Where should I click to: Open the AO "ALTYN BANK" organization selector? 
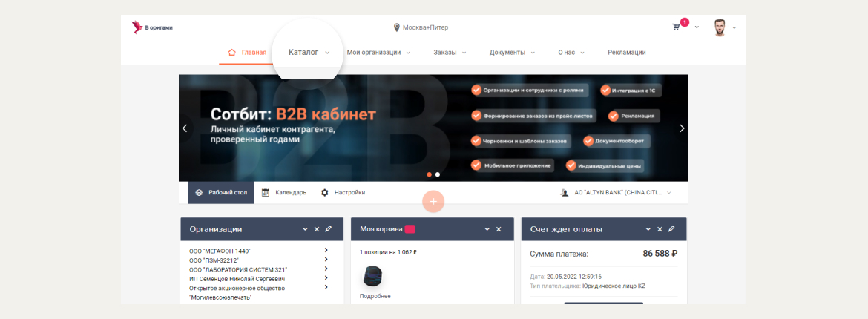point(616,193)
